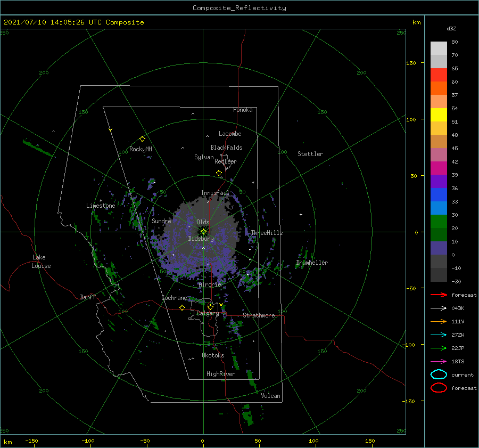Click the magenta 18TS arrow legend icon

pos(439,361)
